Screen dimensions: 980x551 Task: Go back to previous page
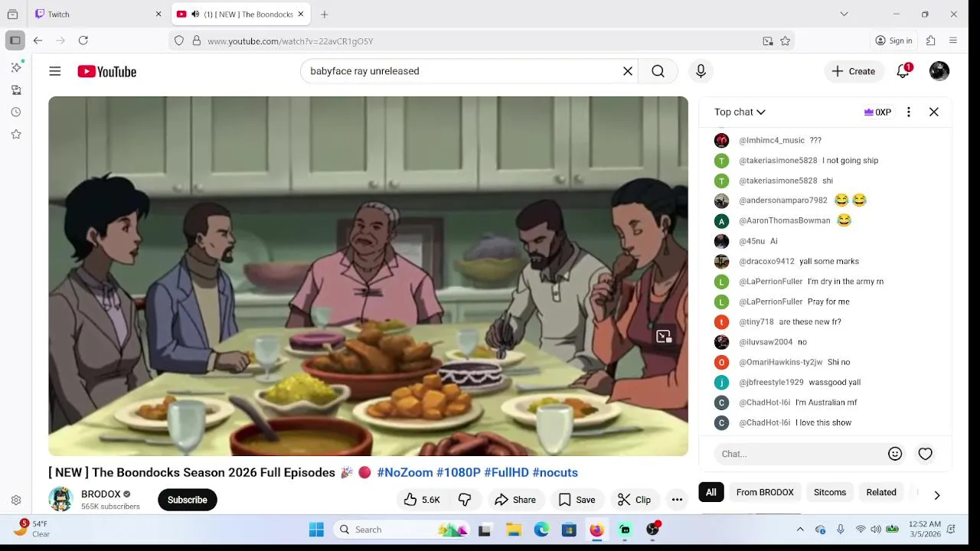[x=38, y=41]
